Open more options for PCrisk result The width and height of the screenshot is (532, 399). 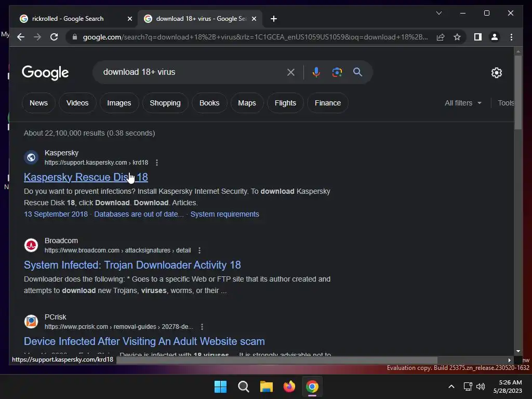click(x=202, y=327)
